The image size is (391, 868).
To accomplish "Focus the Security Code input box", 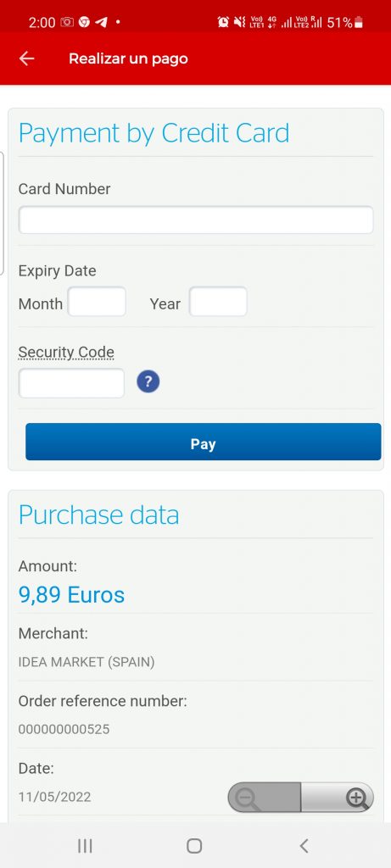I will click(x=71, y=383).
